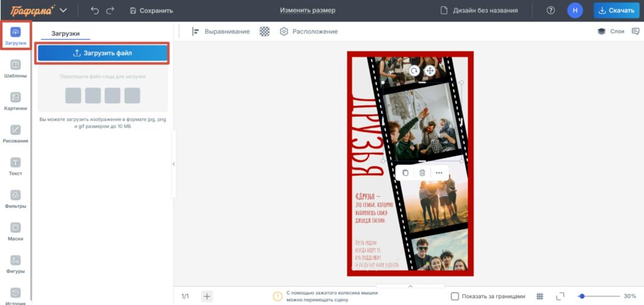Screen dimensions: 644x305
Task: Select the «Друзья — это семья» quote text
Action: [374, 208]
